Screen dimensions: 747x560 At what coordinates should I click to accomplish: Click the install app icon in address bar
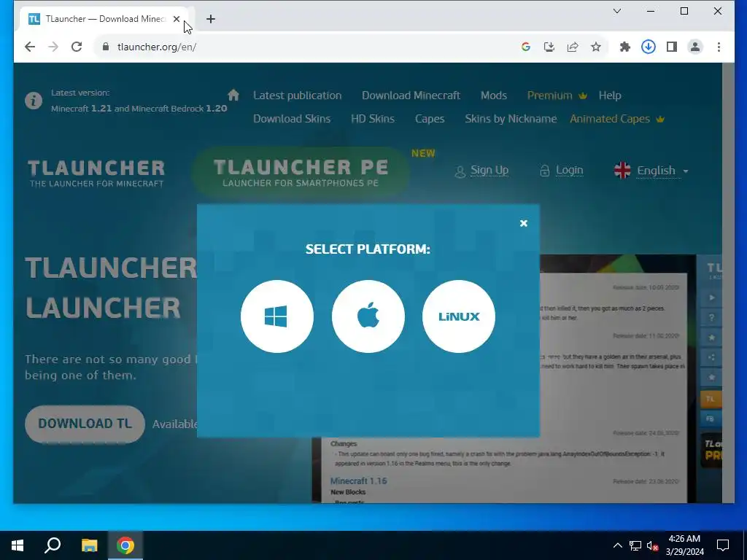point(549,47)
